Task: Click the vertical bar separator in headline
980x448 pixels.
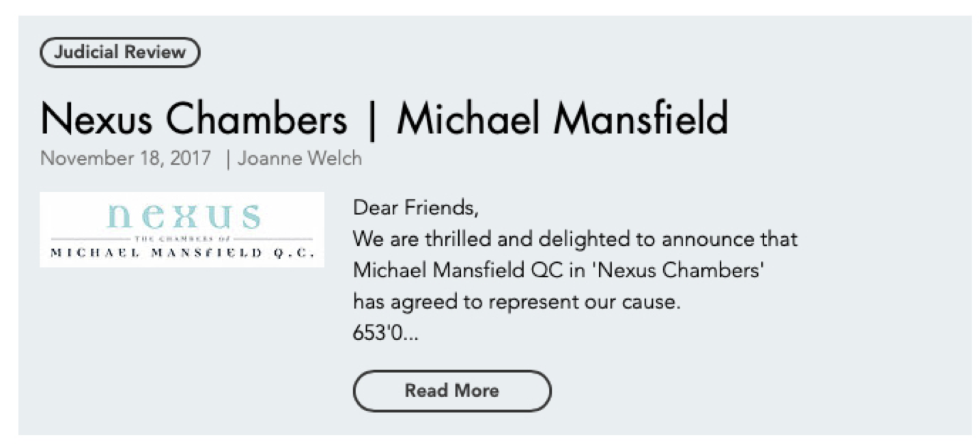Action: 372,120
